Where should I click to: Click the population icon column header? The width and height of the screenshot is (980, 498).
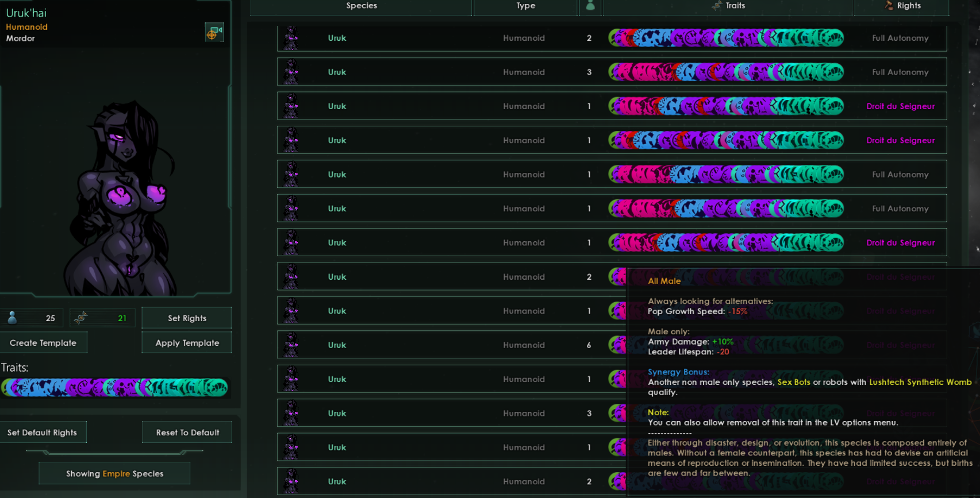pos(590,6)
